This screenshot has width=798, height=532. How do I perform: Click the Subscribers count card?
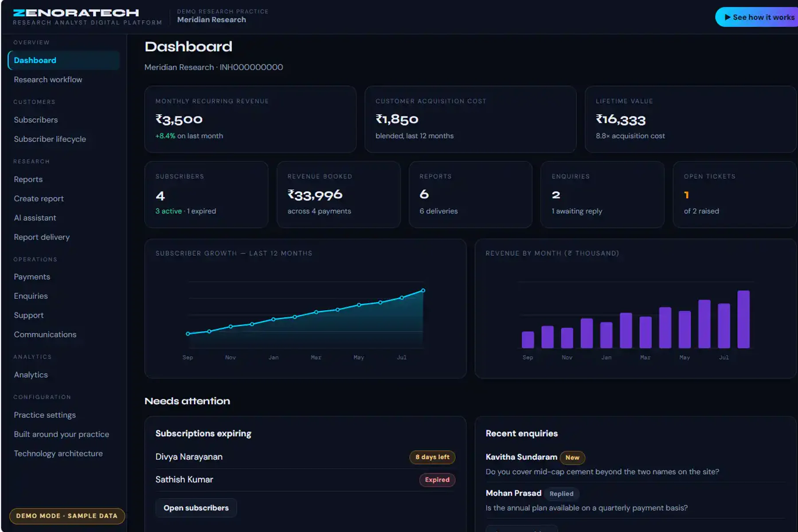pyautogui.click(x=207, y=195)
